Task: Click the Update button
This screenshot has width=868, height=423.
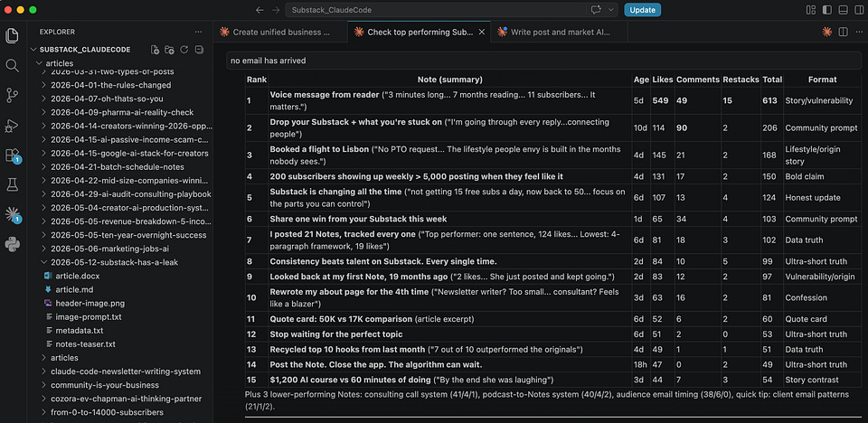Action: tap(642, 10)
